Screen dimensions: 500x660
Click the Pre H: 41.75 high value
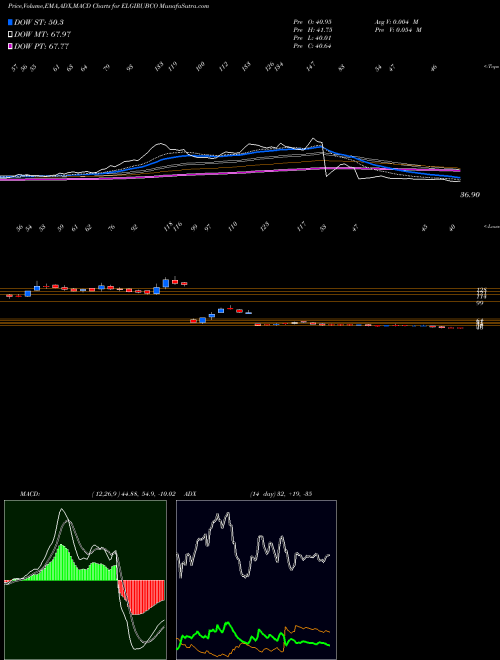pos(312,30)
